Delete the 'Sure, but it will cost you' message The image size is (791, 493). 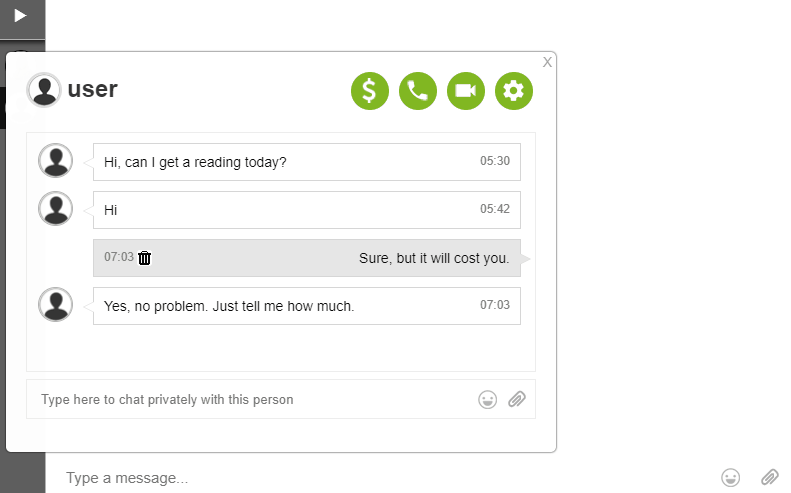click(x=145, y=258)
